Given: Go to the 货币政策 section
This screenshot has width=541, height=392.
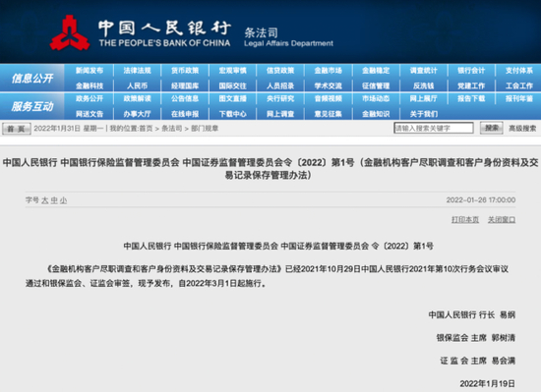Looking at the screenshot, I should [x=185, y=71].
